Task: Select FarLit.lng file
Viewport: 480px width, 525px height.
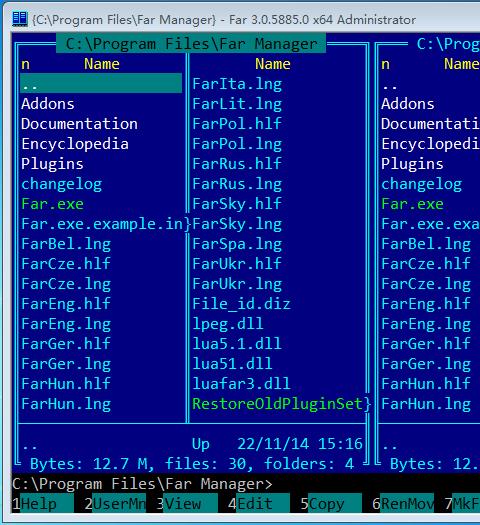Action: (x=237, y=104)
